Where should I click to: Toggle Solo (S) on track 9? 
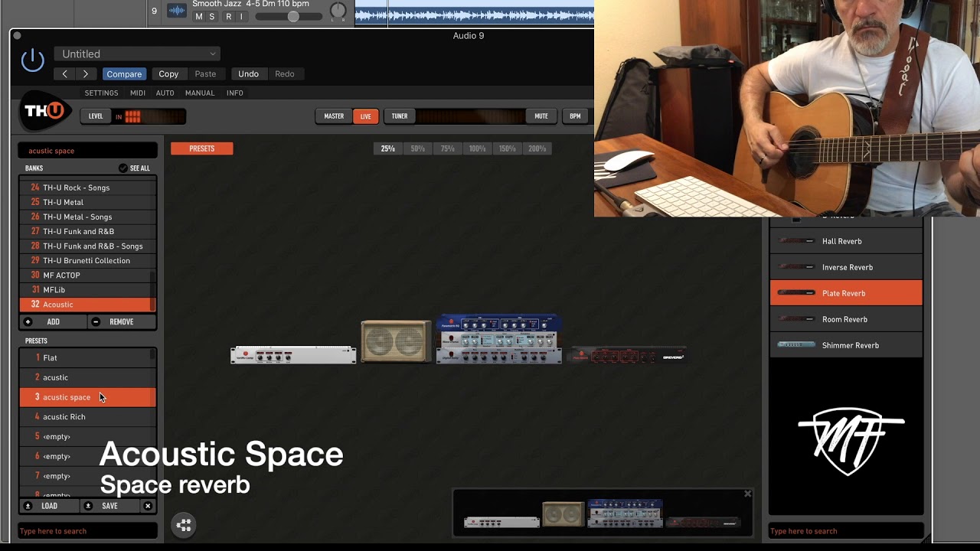(x=212, y=16)
